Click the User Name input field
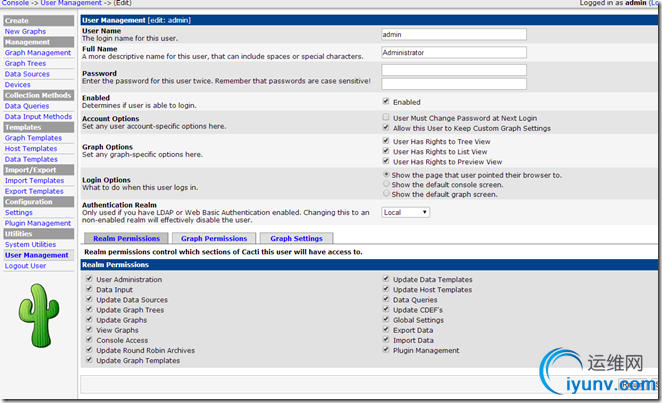The width and height of the screenshot is (662, 403). click(x=454, y=35)
